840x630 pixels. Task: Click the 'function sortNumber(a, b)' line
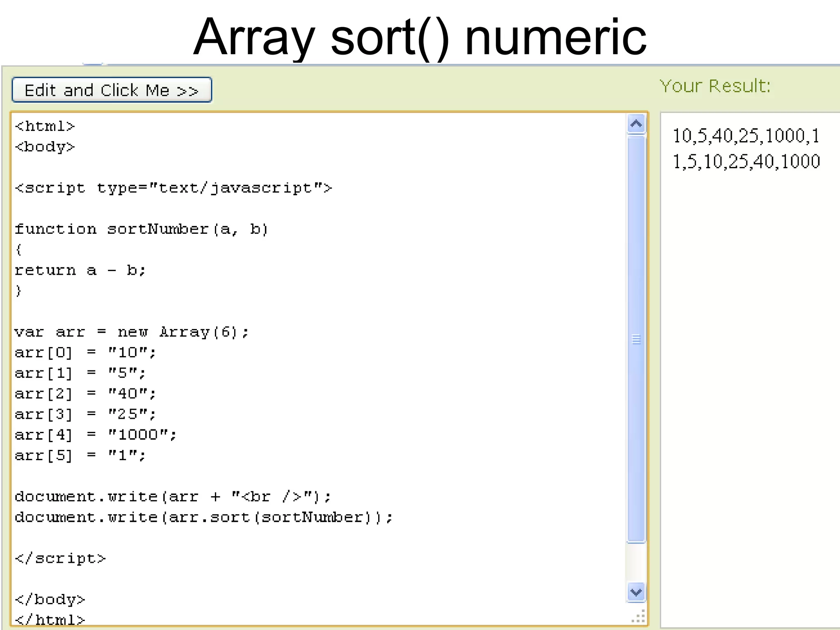142,229
